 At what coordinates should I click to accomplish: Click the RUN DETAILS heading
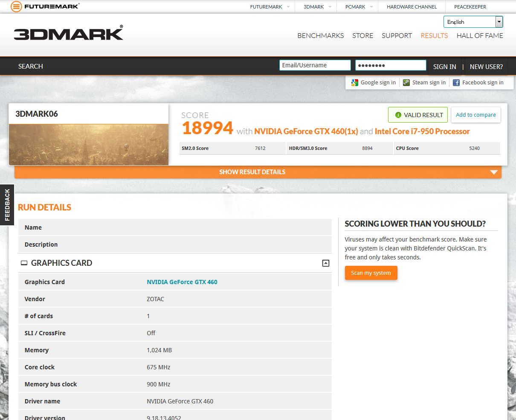(x=44, y=207)
